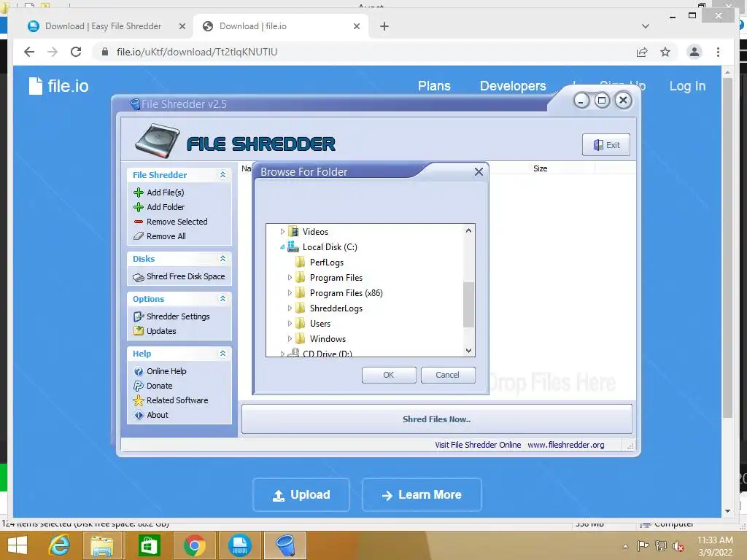The image size is (747, 560).
Task: Click the folder tree scrollbar thumb
Action: (469, 305)
